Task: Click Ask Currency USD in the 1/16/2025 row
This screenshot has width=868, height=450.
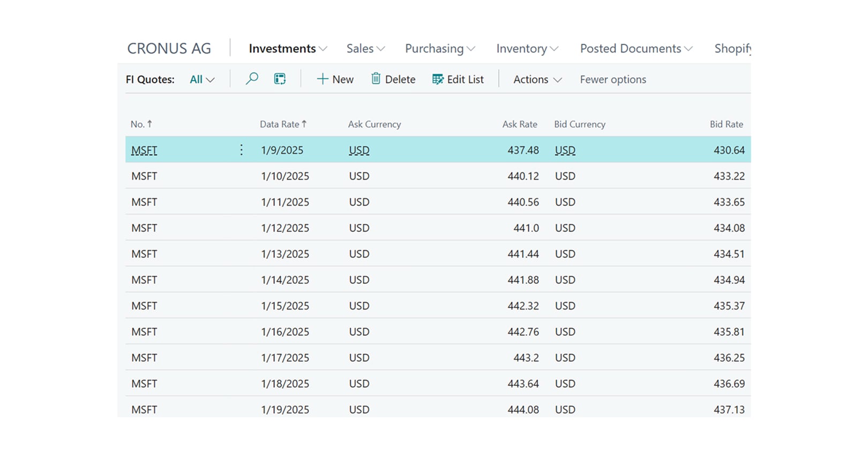Action: 359,332
